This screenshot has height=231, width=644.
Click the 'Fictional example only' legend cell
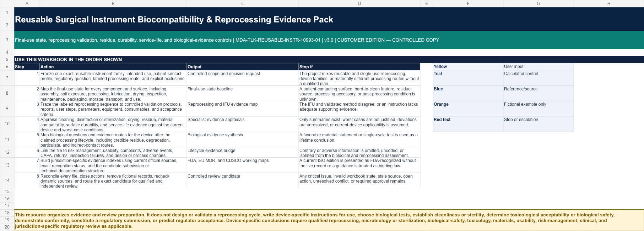(539, 109)
